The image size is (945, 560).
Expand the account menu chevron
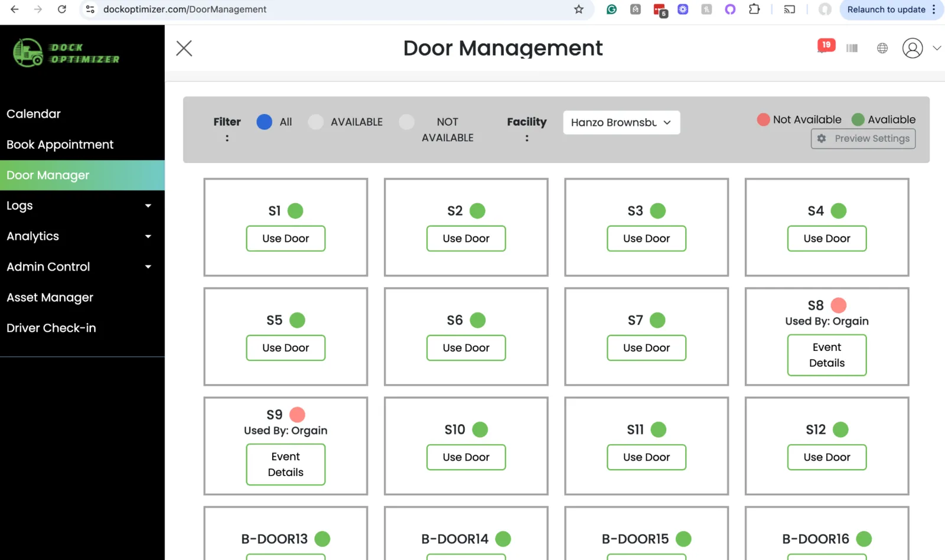pos(937,48)
